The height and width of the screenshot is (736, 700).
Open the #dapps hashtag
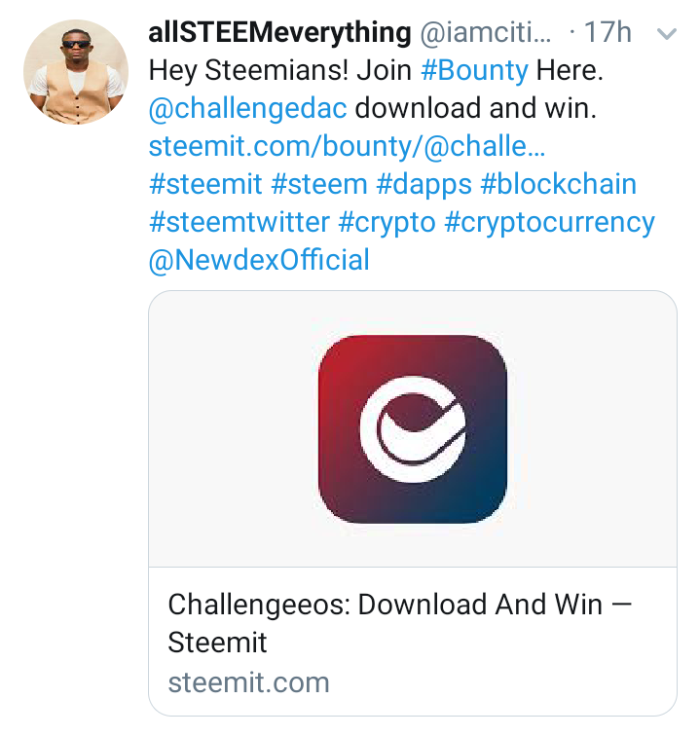point(424,185)
